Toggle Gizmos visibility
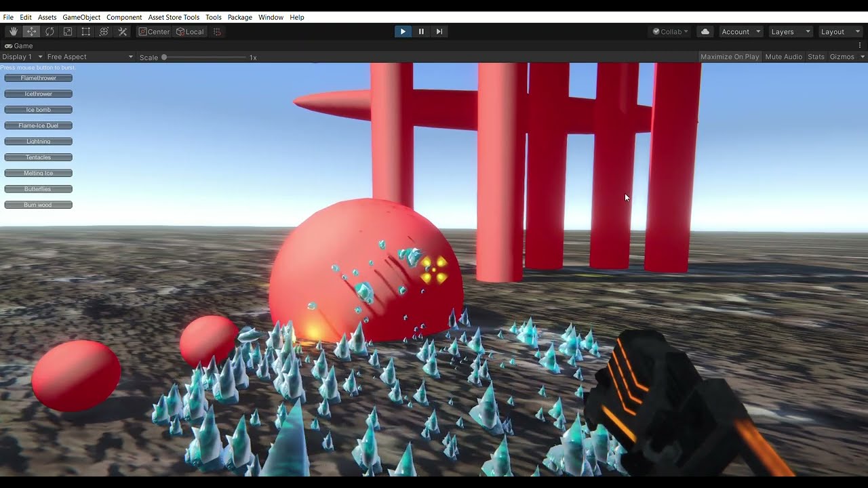The height and width of the screenshot is (488, 868). [842, 57]
